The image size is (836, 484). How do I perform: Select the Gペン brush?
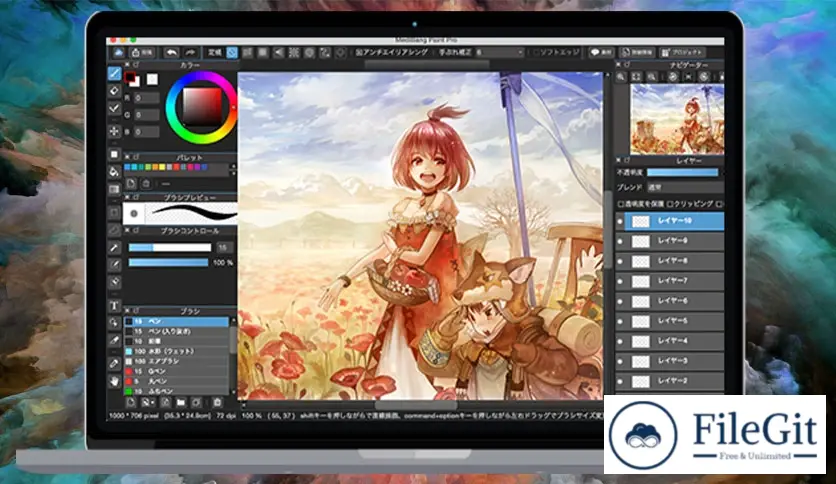(176, 371)
